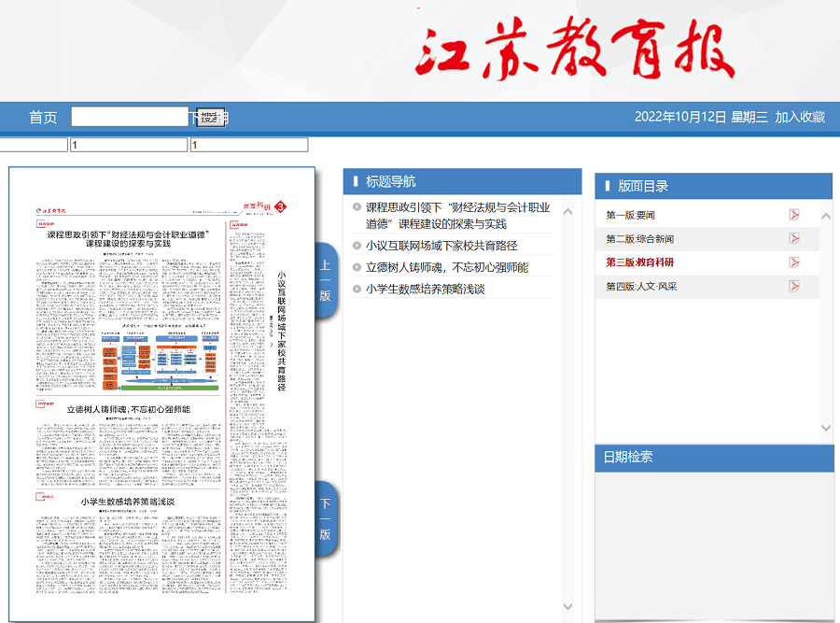Click the 江苏教育报 masthead logo

point(574,49)
